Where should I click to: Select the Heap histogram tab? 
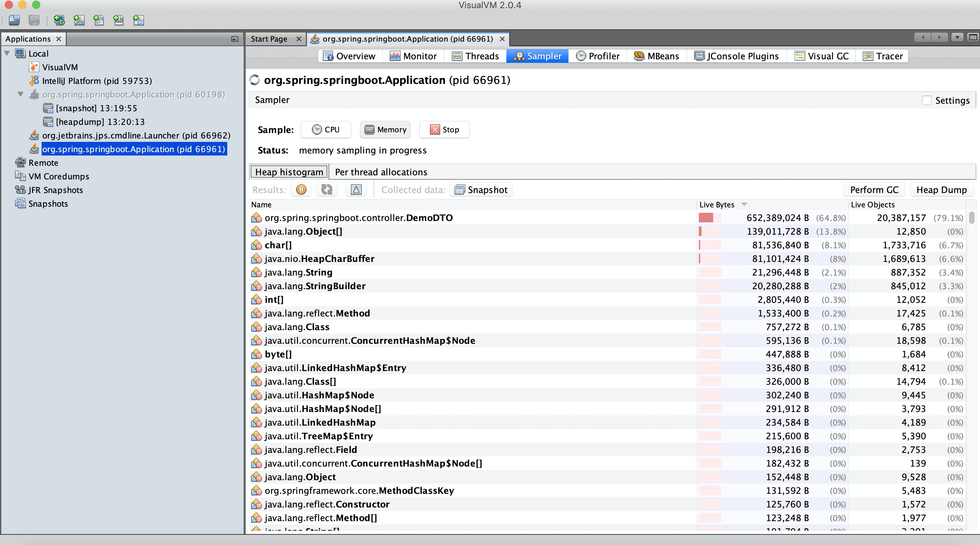tap(289, 172)
